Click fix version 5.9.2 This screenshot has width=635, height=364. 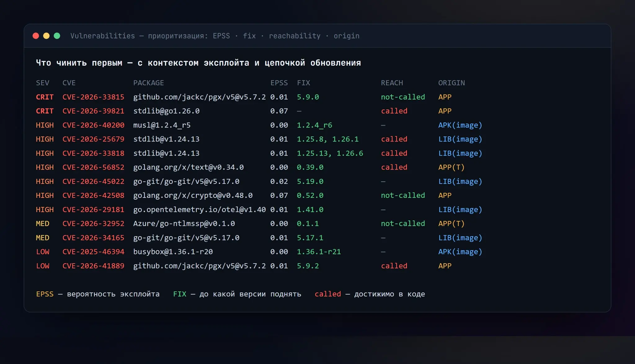point(308,266)
